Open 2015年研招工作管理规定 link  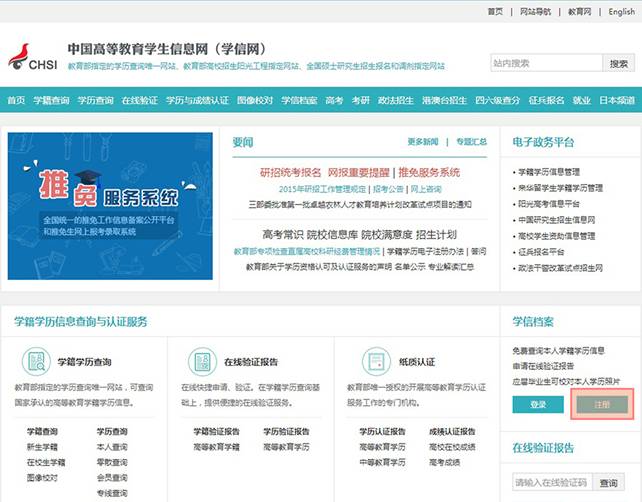(322, 189)
